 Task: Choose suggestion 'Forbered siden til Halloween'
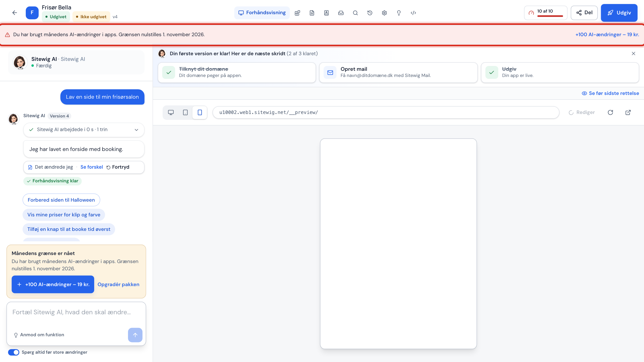(61, 200)
